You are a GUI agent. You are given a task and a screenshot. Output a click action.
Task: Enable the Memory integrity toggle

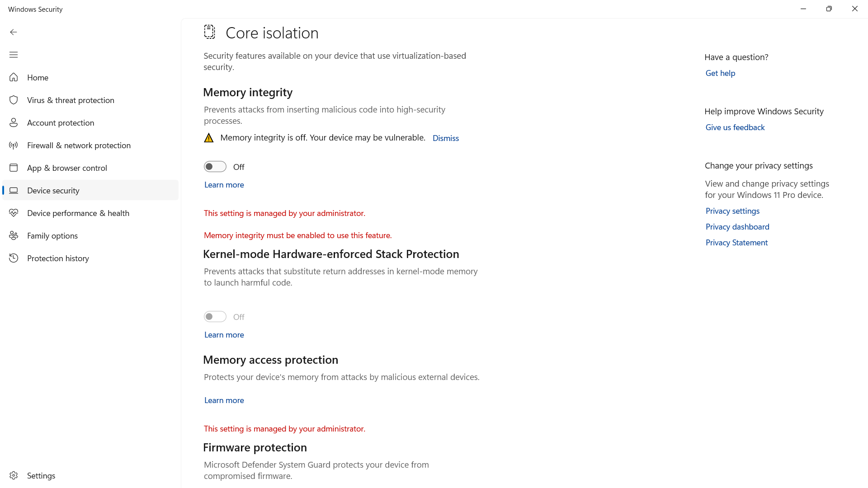[215, 166]
